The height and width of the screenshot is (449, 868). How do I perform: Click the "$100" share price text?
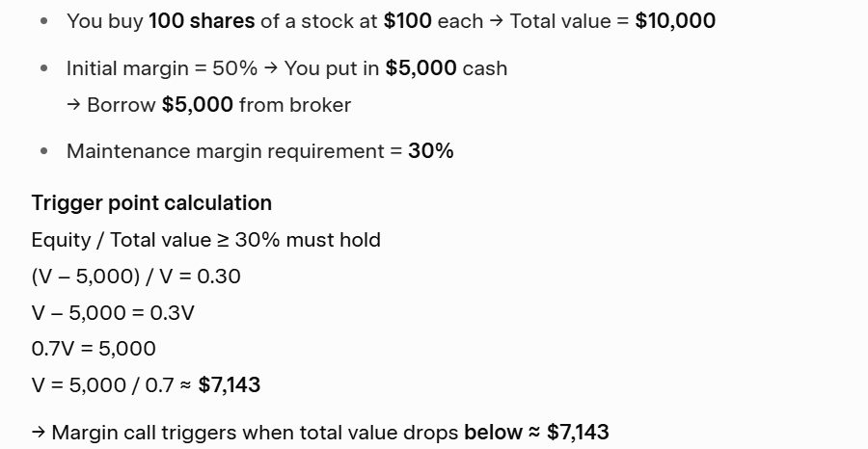[x=407, y=21]
